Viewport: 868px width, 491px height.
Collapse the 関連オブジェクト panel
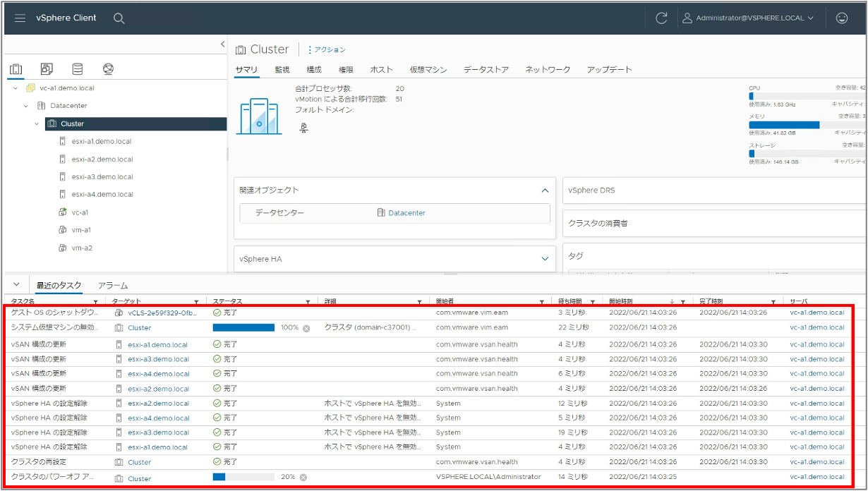coord(545,190)
